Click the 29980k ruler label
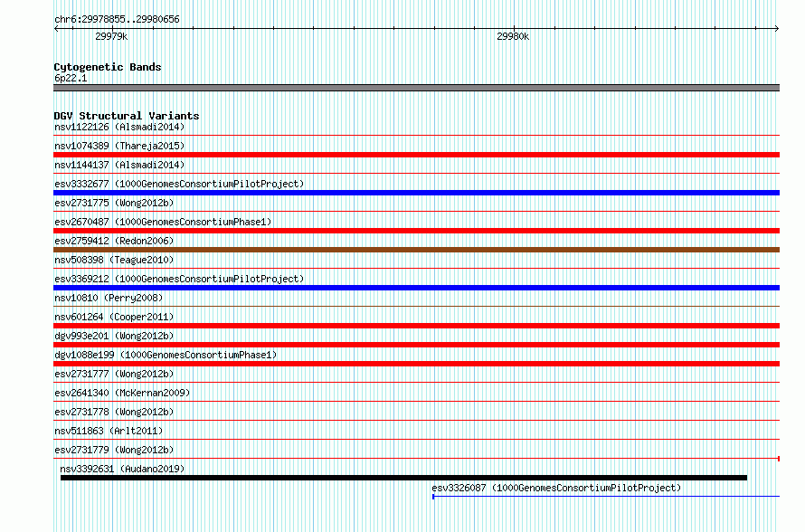Screen dimensions: 805x532 [513, 36]
